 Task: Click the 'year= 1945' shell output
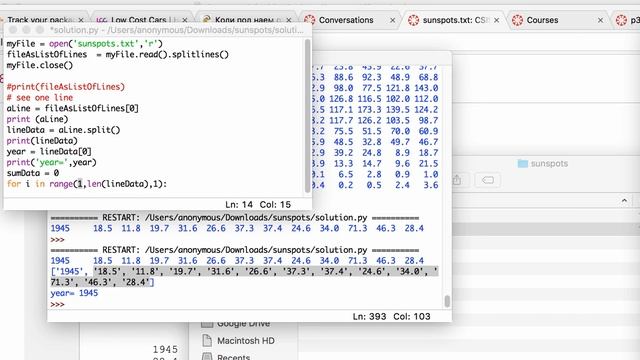pyautogui.click(x=74, y=293)
